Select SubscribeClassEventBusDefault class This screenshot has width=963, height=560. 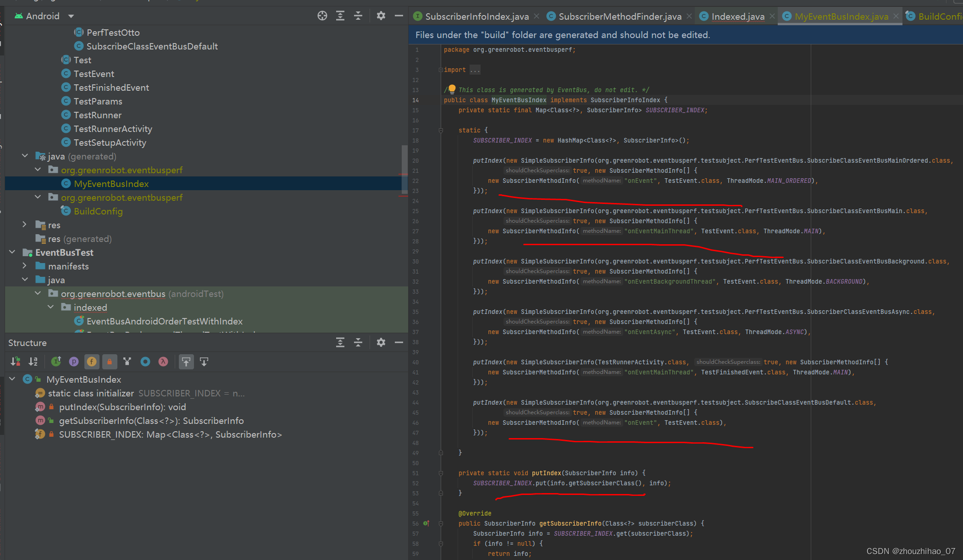pyautogui.click(x=152, y=46)
